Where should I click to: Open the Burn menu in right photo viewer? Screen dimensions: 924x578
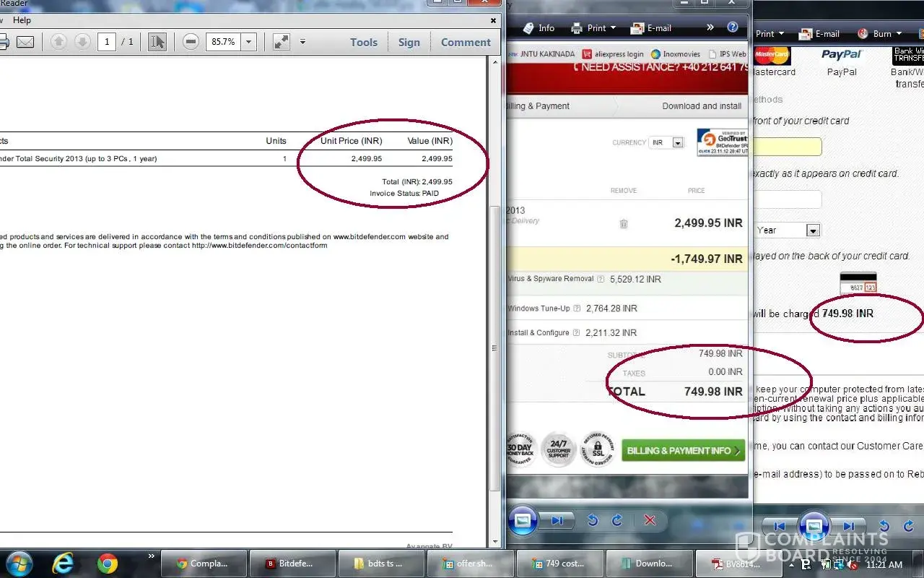(879, 34)
